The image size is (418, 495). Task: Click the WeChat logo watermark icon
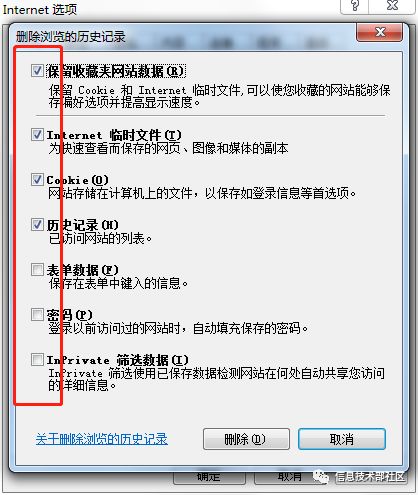coord(321,477)
